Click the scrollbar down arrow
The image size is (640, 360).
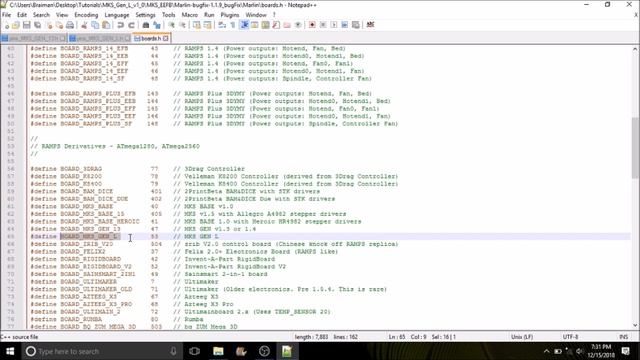tap(635, 326)
